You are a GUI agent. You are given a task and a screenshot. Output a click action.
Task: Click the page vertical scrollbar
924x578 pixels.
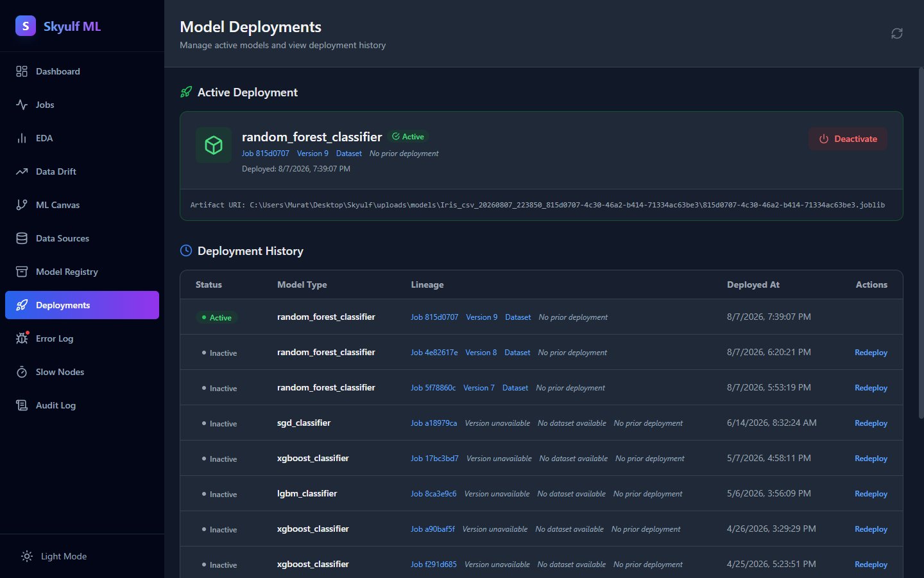pos(921,244)
